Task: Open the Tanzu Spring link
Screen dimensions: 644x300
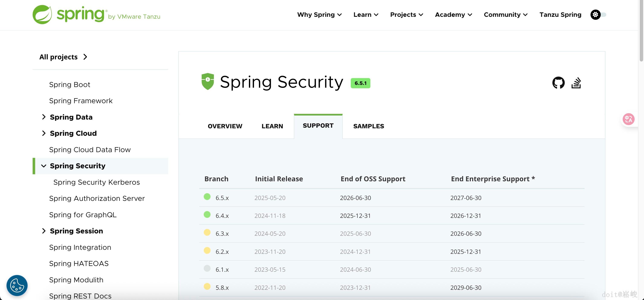Action: pyautogui.click(x=560, y=15)
